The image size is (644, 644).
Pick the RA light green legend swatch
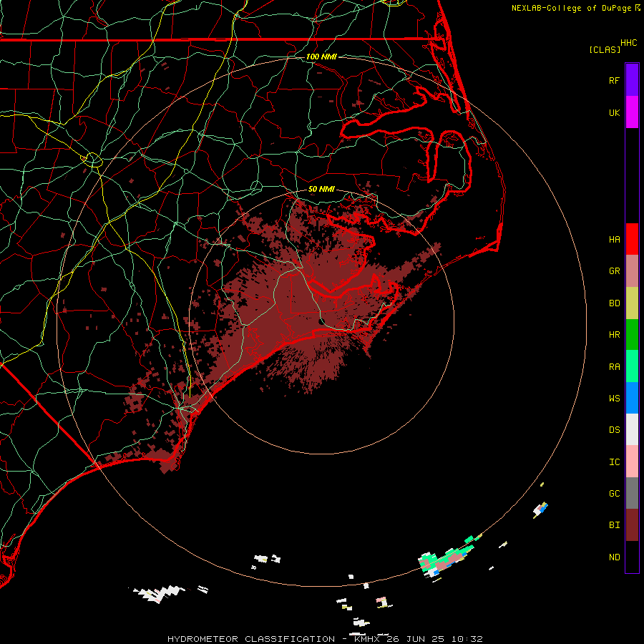pyautogui.click(x=632, y=366)
